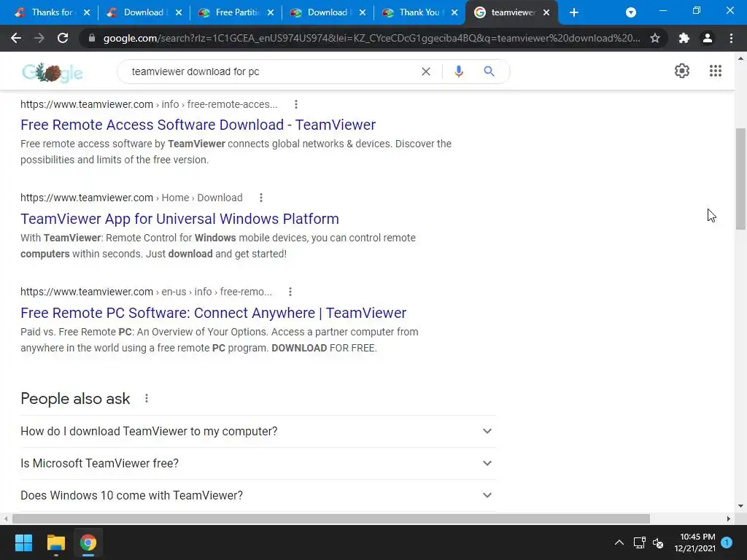Click teamviewer.com › info › free-remote-acces breadcrumb

coord(149,104)
